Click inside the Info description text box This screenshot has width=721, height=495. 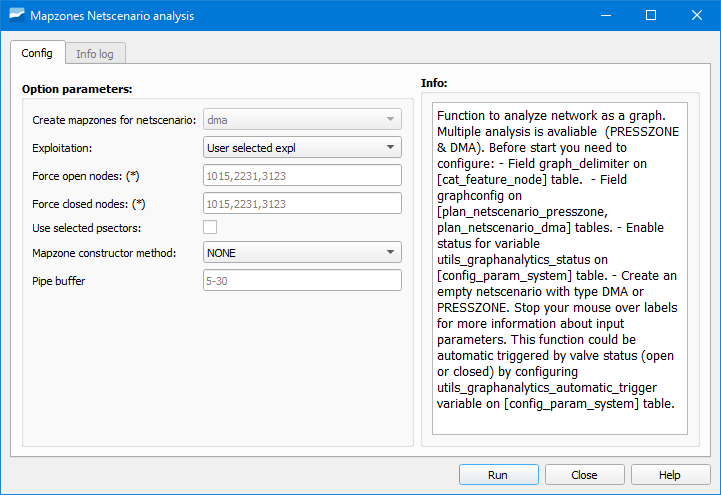[x=559, y=268]
